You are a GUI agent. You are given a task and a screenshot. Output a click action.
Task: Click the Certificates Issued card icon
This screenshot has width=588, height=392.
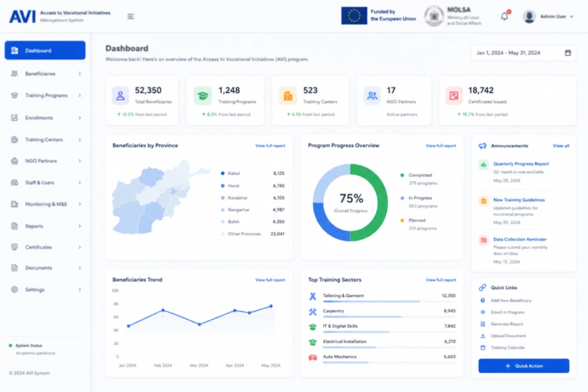pos(454,96)
